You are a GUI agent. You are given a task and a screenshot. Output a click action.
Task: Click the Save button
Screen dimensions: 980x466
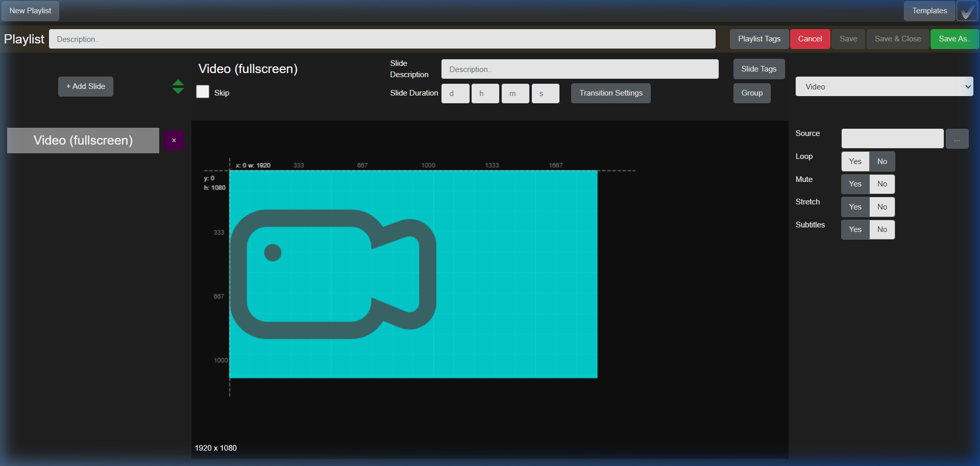coord(848,39)
